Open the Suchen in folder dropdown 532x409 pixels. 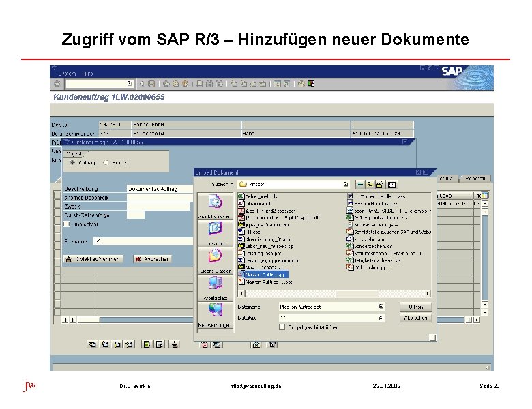point(346,184)
